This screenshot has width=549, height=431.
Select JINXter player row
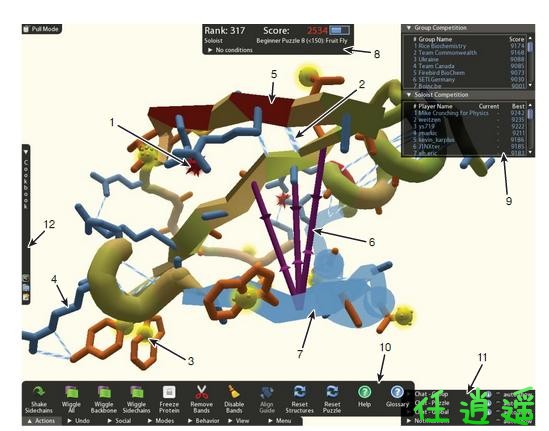coord(468,146)
